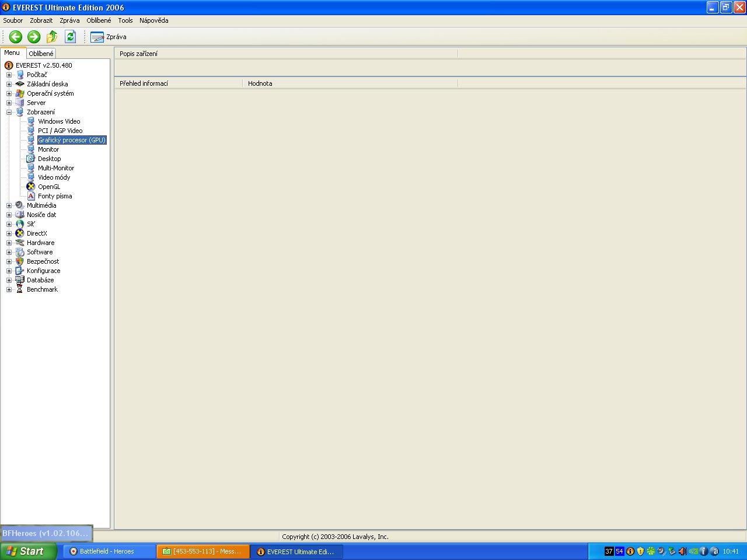Open the Soubor menu
Viewport: 747px width, 560px height.
coord(13,20)
